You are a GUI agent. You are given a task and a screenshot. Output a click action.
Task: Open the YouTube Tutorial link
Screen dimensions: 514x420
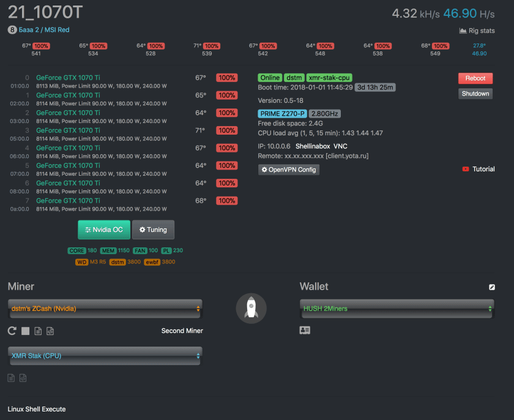pos(479,169)
